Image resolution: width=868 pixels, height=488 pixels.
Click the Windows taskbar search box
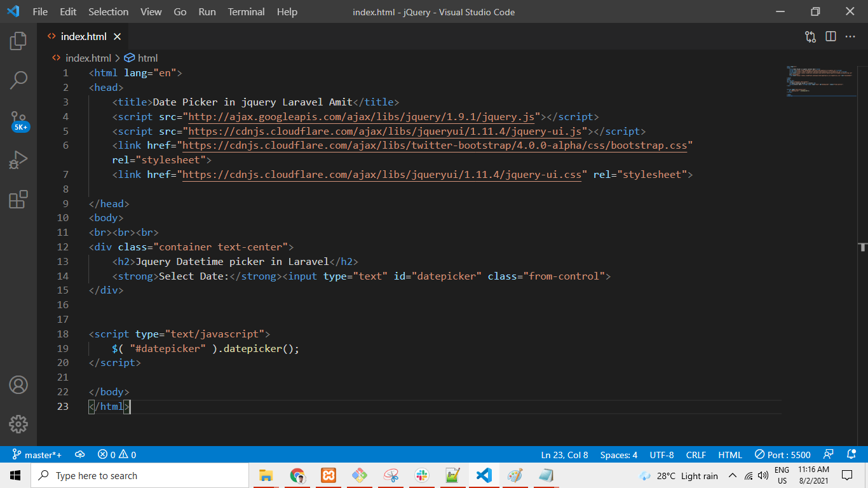[140, 475]
